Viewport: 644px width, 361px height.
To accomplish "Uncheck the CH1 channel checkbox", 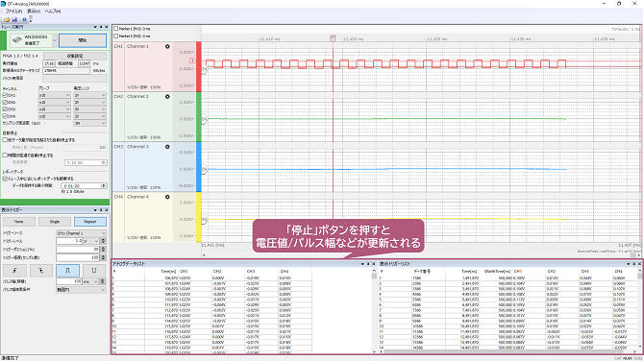I will click(5, 95).
